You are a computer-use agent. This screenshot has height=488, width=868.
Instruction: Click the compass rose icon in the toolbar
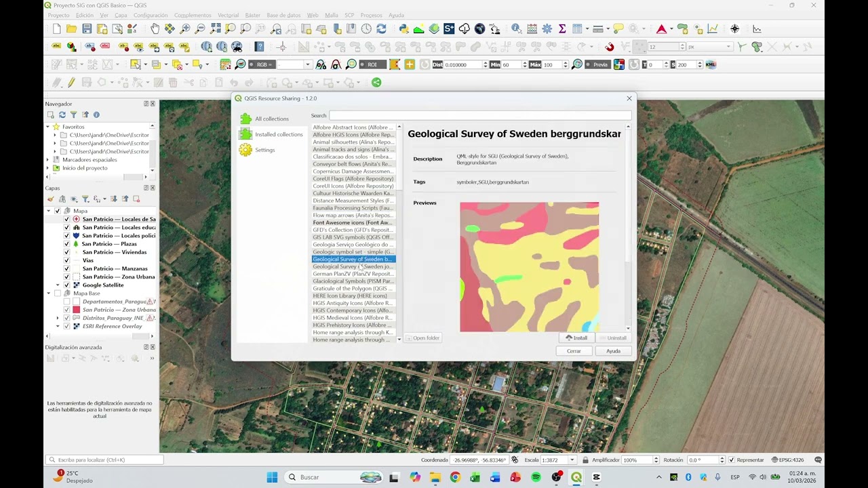(x=734, y=28)
